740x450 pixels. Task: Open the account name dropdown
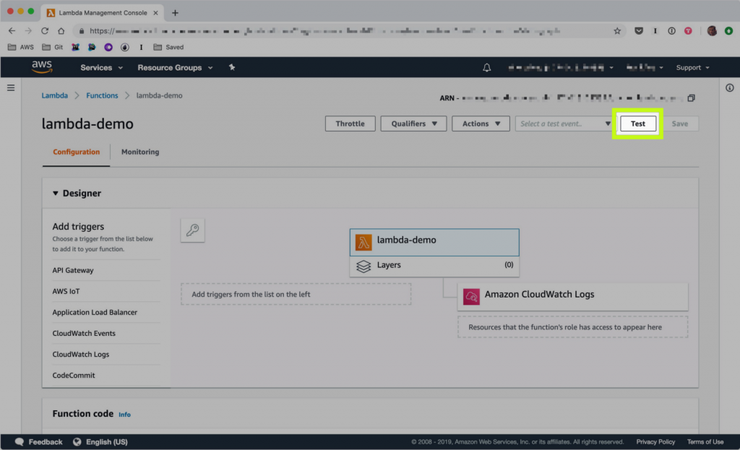point(561,67)
